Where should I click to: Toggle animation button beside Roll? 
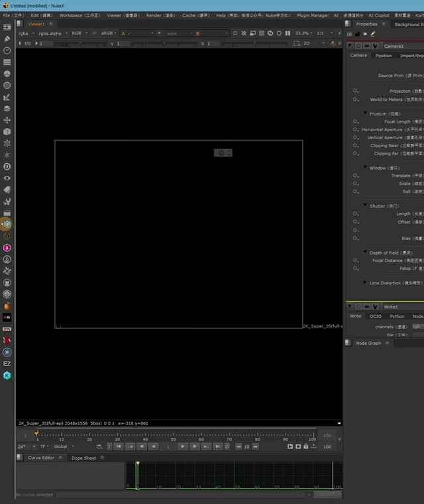(356, 192)
